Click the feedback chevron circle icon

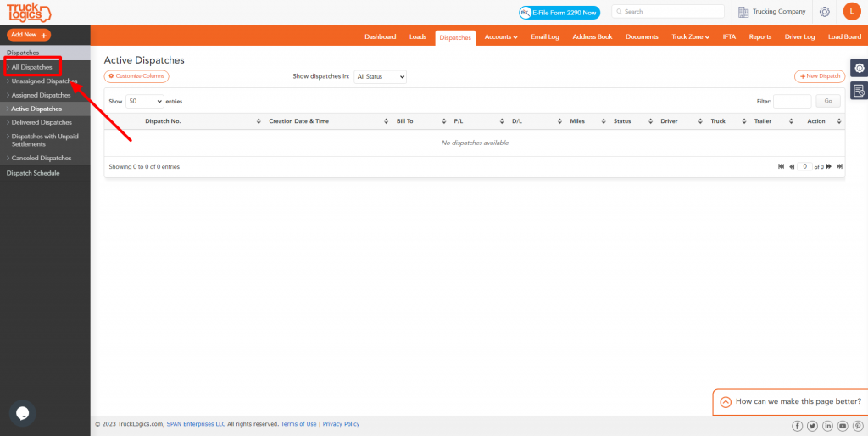pos(726,402)
